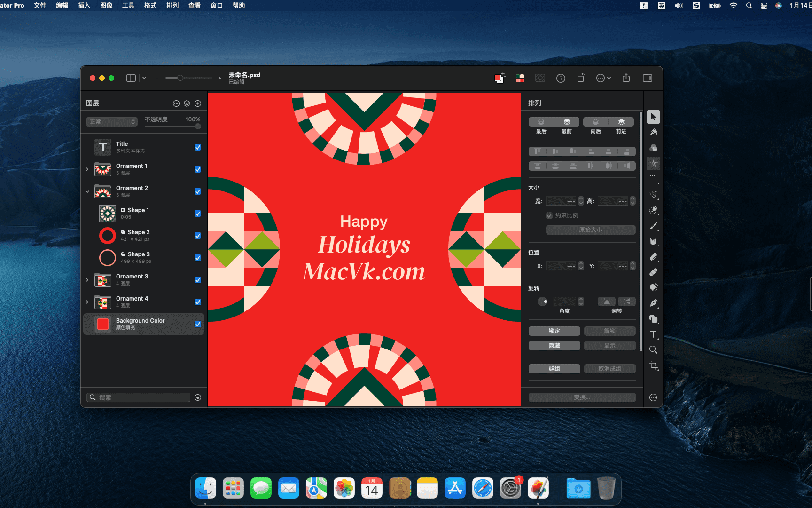Toggle the 约束比例 constrain proportions checkbox
This screenshot has width=812, height=508.
(x=549, y=215)
